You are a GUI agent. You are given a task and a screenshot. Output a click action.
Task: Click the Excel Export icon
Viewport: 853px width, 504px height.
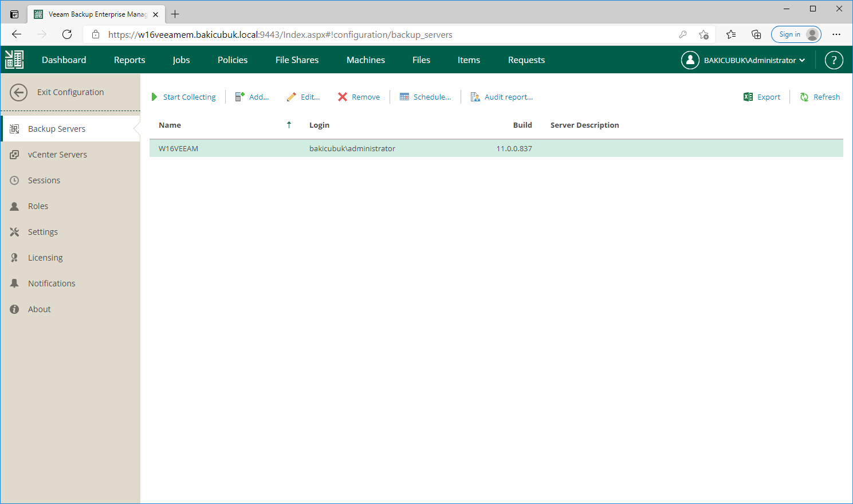pyautogui.click(x=748, y=97)
